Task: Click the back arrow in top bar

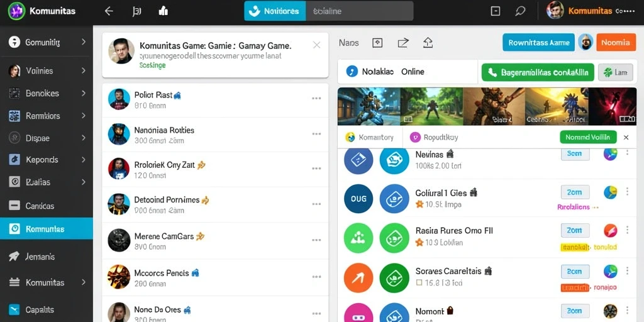Action: click(109, 11)
